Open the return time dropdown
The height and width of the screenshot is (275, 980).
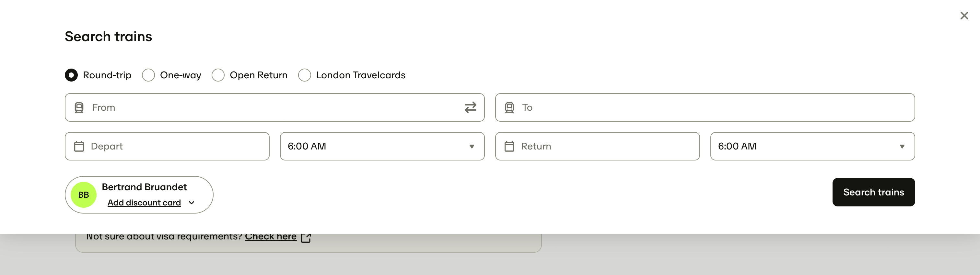812,146
